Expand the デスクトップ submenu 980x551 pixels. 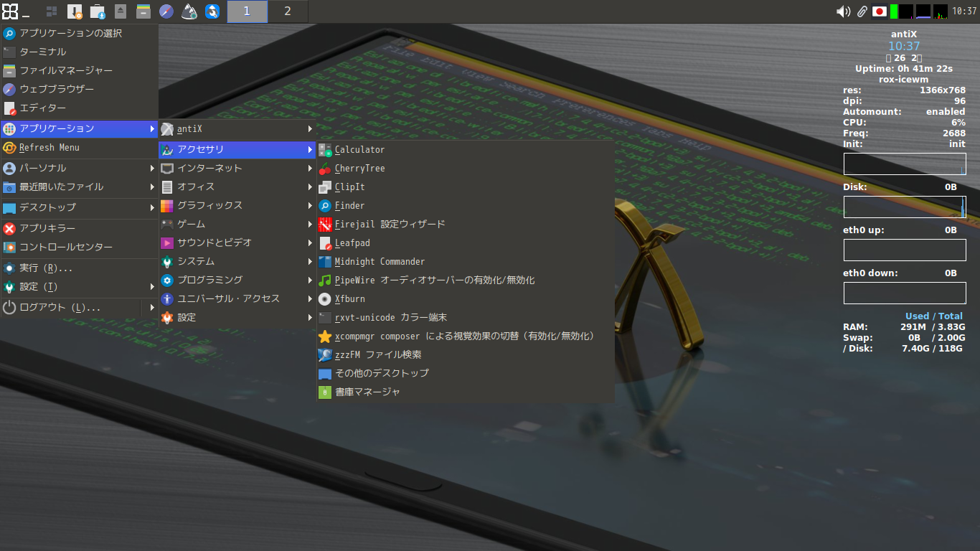(x=79, y=208)
